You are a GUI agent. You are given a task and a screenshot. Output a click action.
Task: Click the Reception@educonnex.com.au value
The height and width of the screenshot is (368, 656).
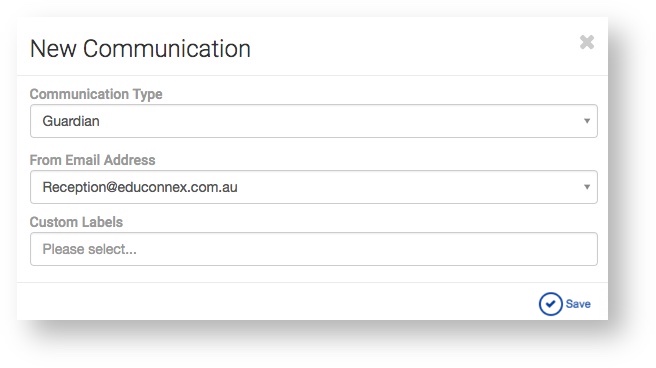tap(140, 187)
